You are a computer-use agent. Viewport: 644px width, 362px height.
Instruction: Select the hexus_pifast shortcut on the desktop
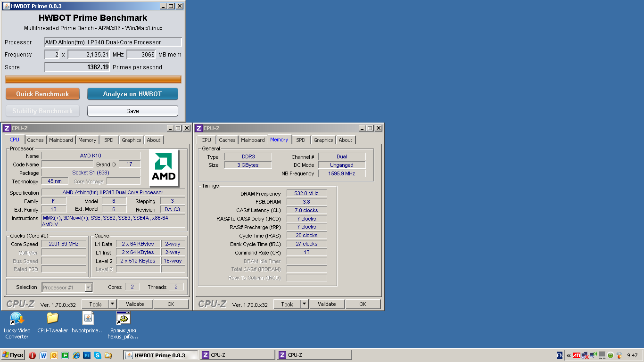123,325
